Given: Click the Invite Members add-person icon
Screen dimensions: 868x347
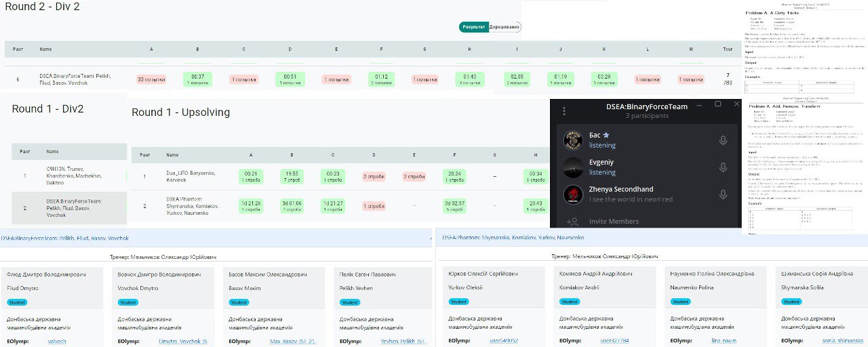Looking at the screenshot, I should point(572,221).
